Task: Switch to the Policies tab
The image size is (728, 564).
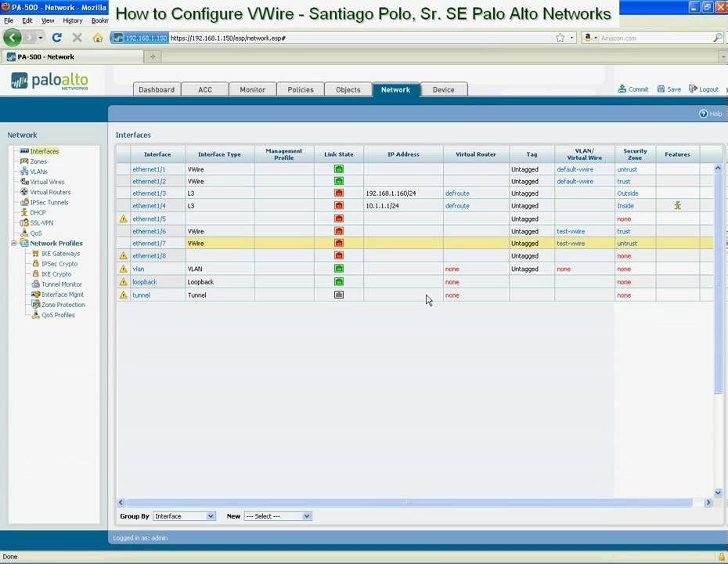Action: (301, 89)
